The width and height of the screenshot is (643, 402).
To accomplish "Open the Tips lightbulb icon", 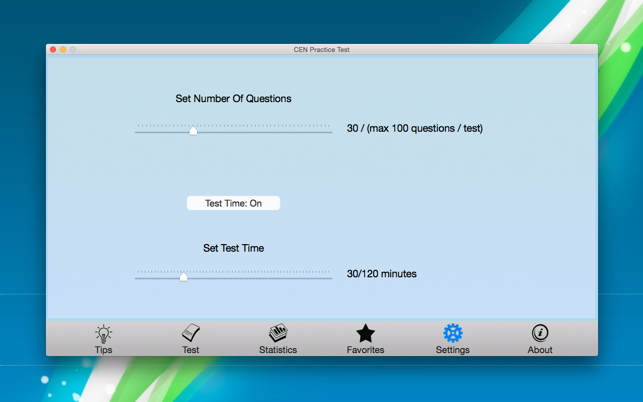I will [103, 334].
